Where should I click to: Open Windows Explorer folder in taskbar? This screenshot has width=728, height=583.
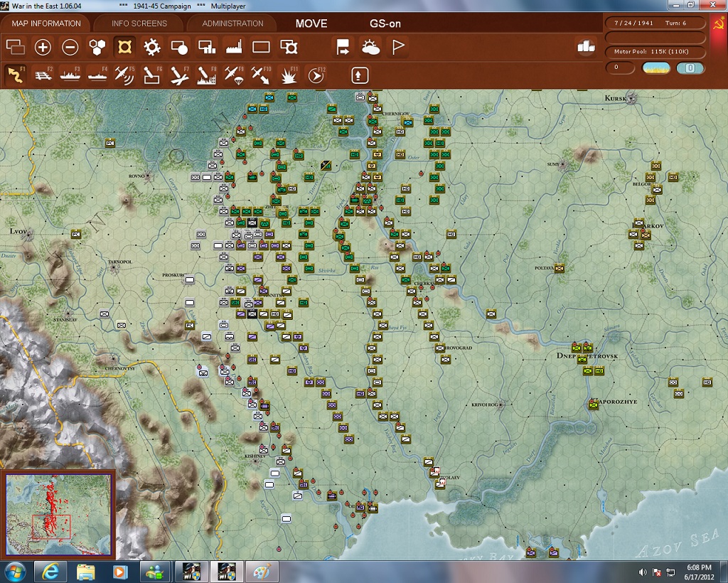pos(85,572)
